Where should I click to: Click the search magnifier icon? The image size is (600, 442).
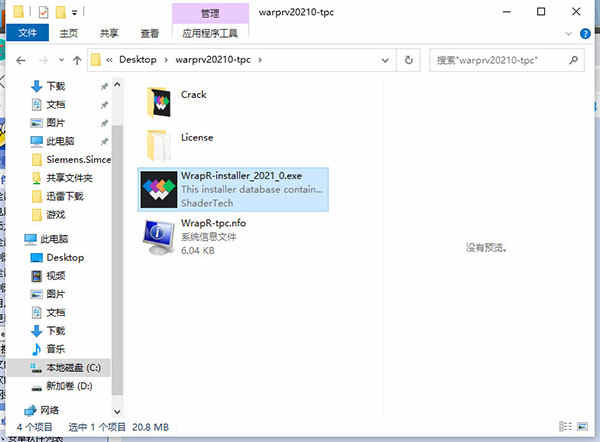(x=573, y=60)
